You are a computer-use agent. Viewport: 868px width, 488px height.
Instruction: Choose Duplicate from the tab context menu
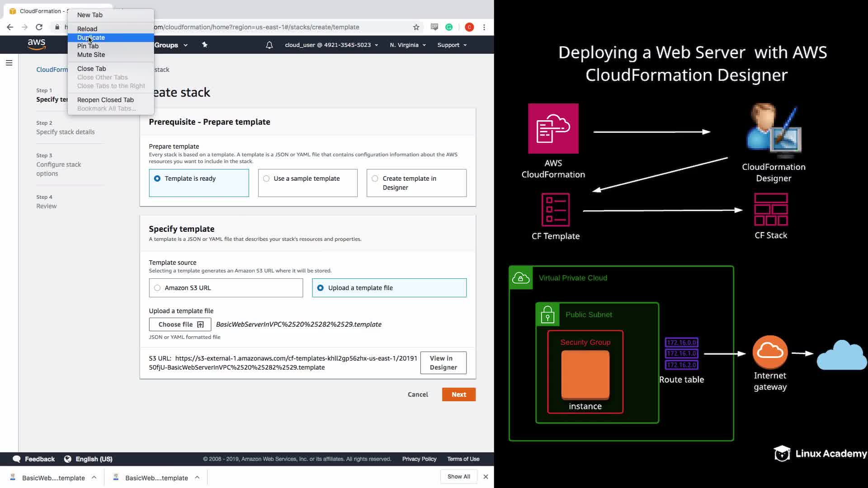(91, 38)
